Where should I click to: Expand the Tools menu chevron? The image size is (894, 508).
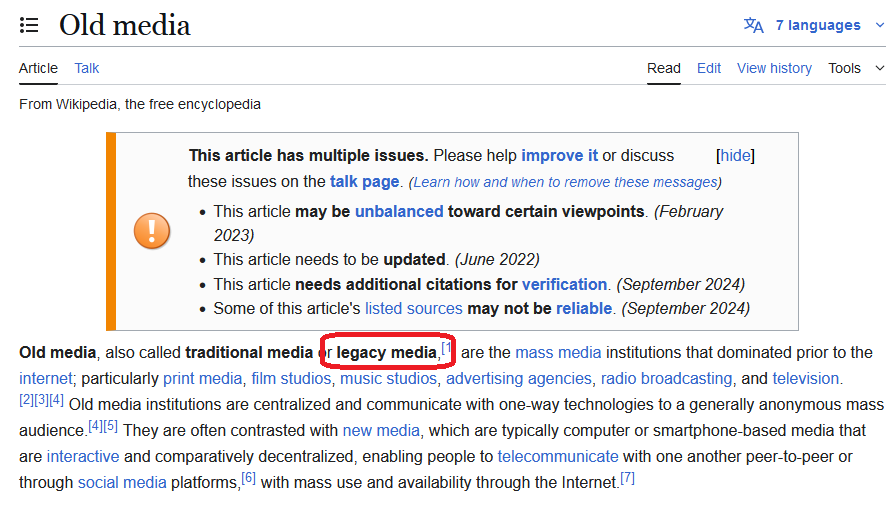point(880,68)
